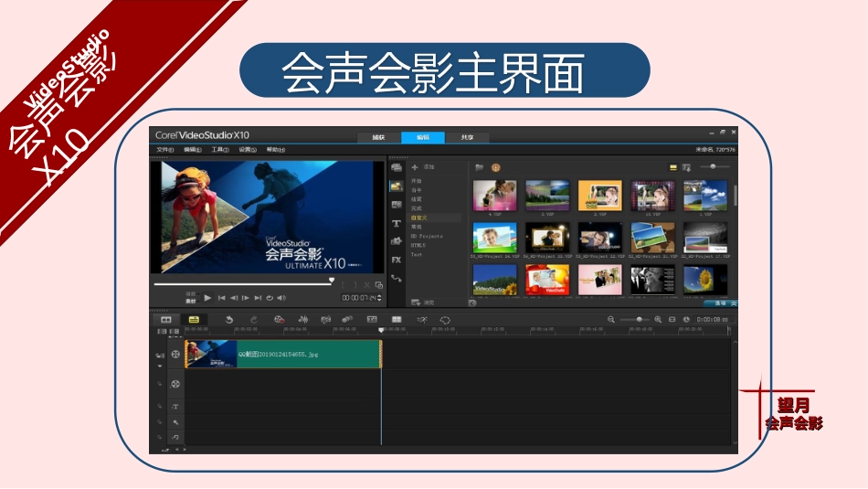Set mark-out bracket under preview
Screen dimensions: 868x489
[355, 284]
